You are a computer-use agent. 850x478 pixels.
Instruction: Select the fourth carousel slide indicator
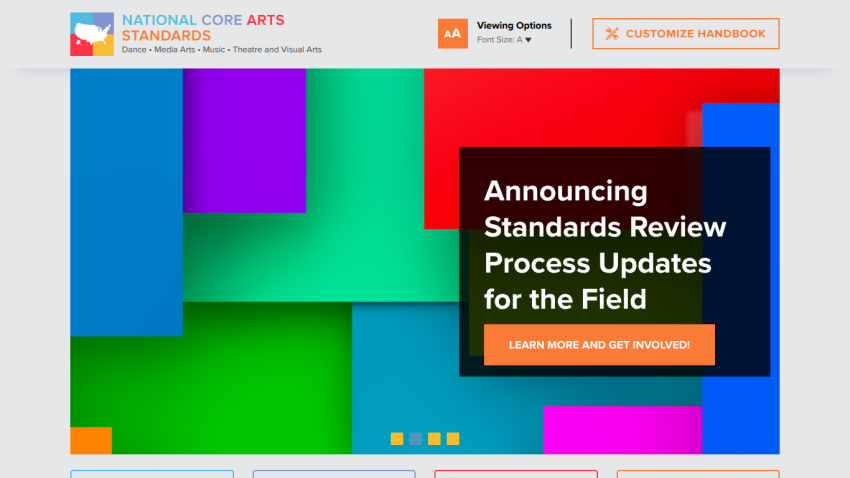pos(453,438)
